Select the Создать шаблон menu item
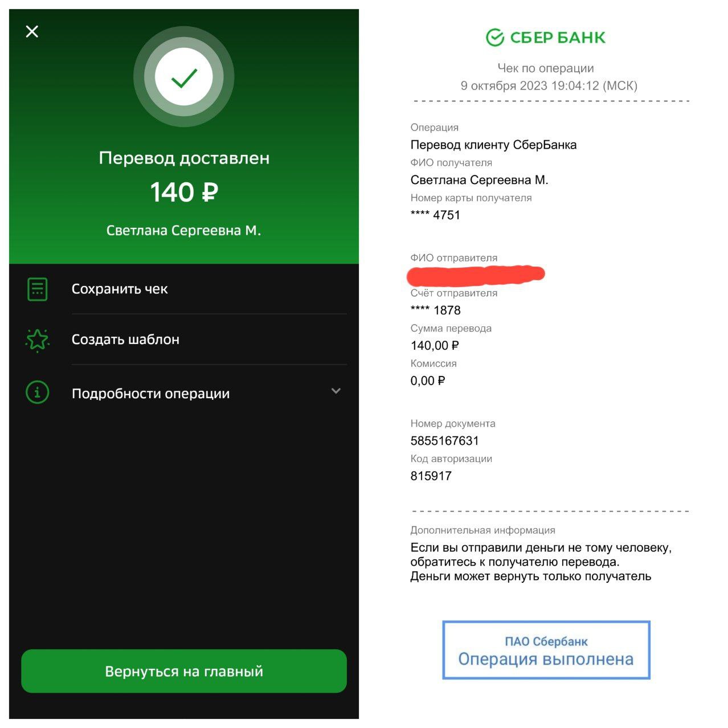The width and height of the screenshot is (728, 728). tap(184, 340)
